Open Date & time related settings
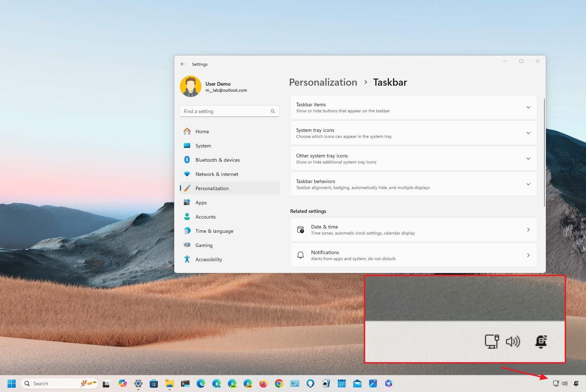This screenshot has width=586, height=392. [x=413, y=229]
